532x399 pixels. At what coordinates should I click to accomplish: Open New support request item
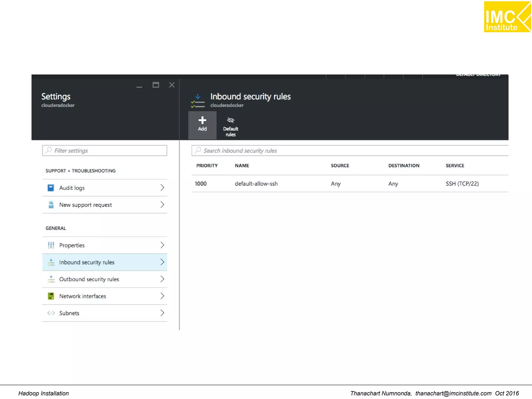tap(104, 205)
